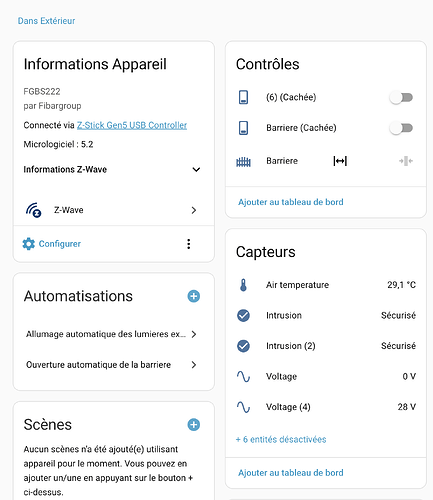The height and width of the screenshot is (500, 433).
Task: Open the Allumage automatique des lumieres automation
Action: tap(112, 334)
